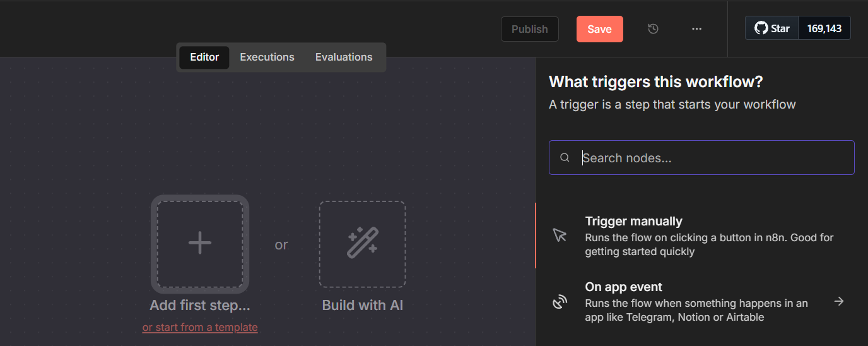
Task: Switch to the Editor tab
Action: (x=204, y=57)
